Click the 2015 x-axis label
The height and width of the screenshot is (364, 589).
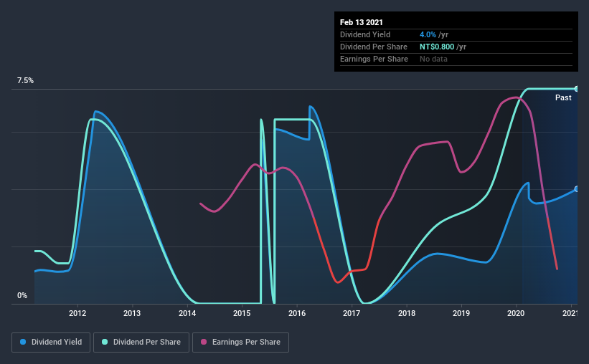click(x=242, y=313)
